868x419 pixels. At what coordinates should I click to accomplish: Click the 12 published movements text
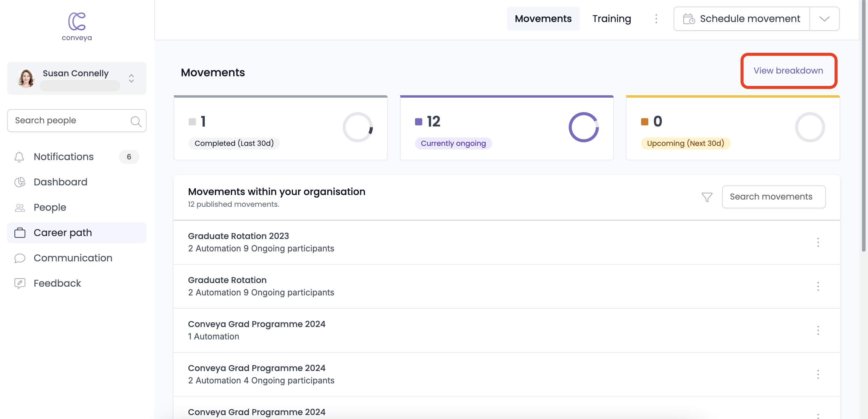point(234,204)
